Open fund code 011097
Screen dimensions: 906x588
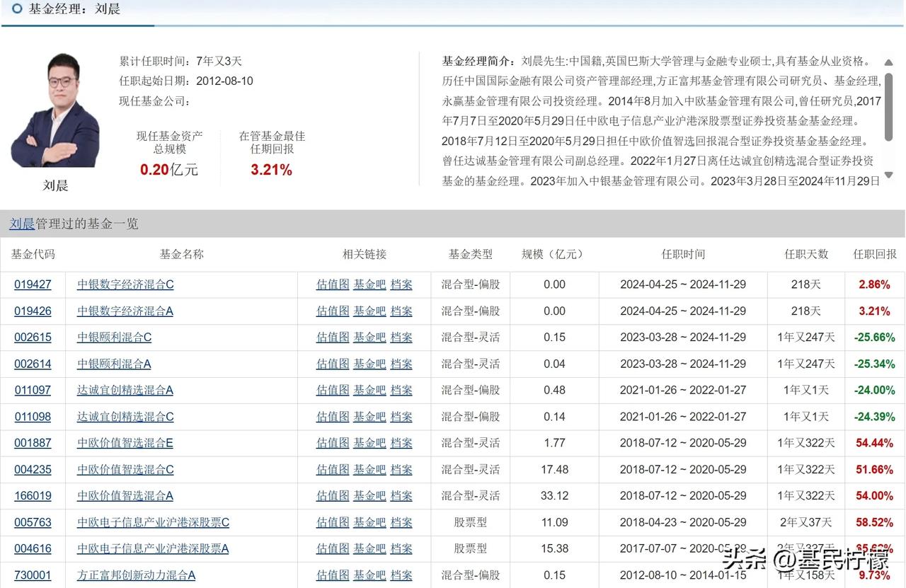click(x=33, y=390)
